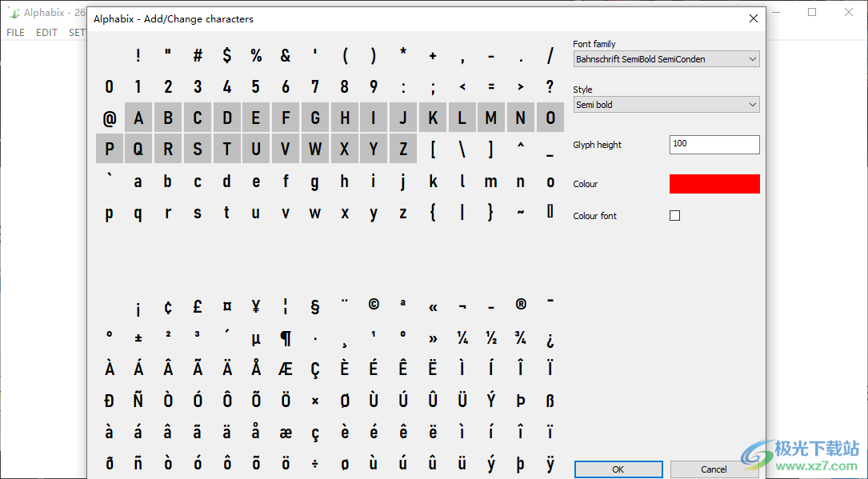Select the ß character glyph
The height and width of the screenshot is (479, 868).
click(x=550, y=400)
